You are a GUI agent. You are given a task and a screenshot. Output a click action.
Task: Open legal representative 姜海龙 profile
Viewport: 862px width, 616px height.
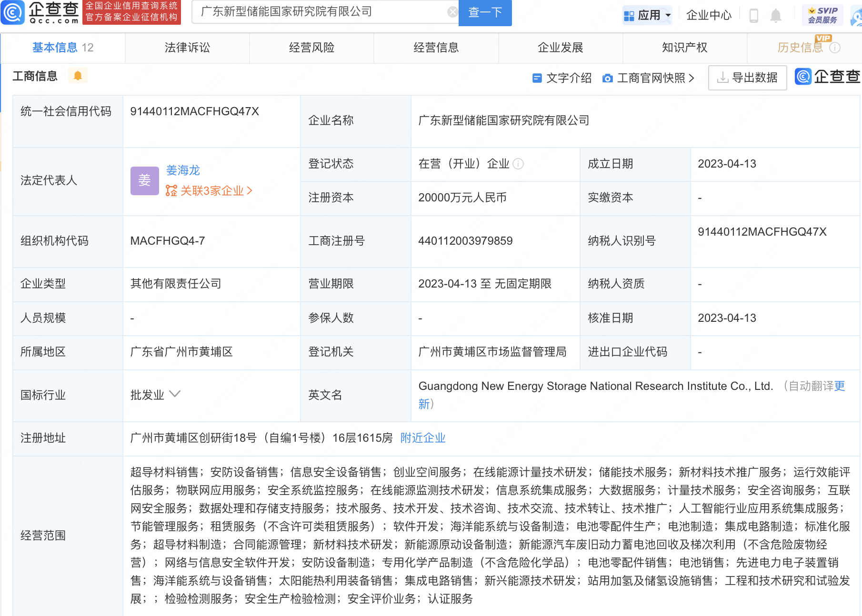[x=183, y=170]
